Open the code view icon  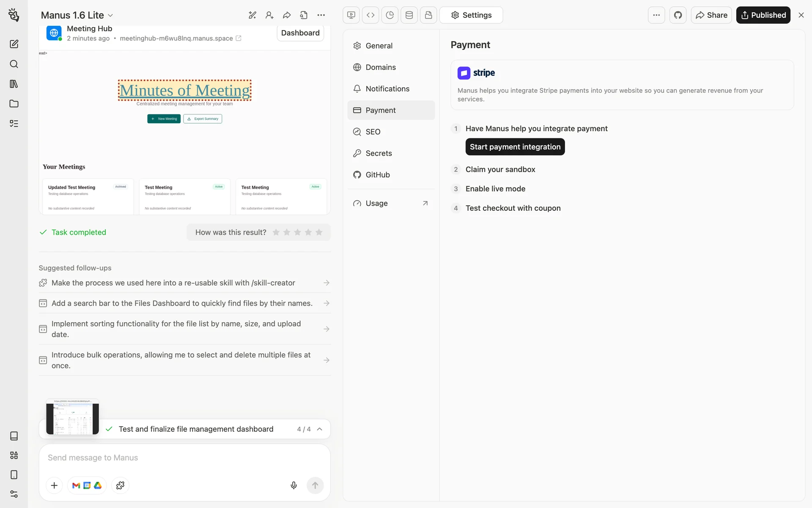point(370,15)
